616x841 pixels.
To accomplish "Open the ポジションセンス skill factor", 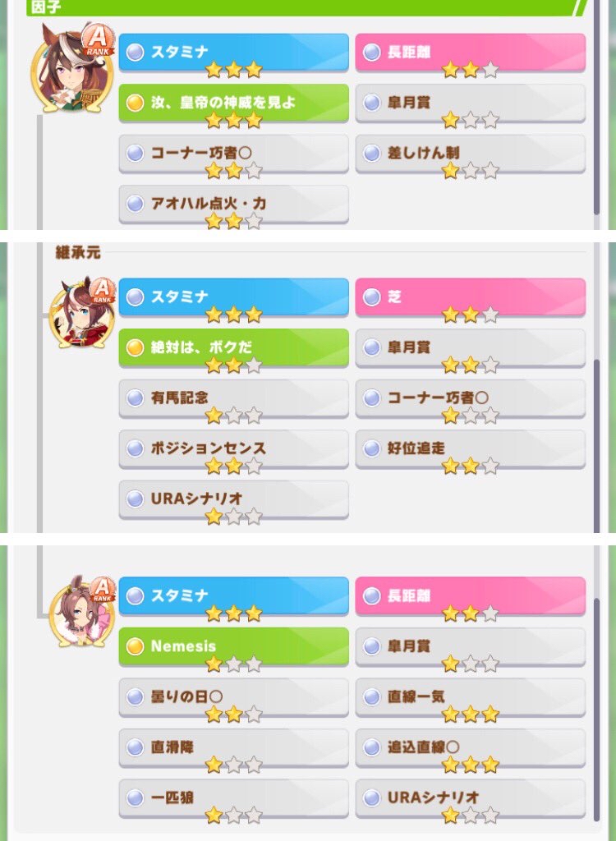I will click(x=233, y=448).
